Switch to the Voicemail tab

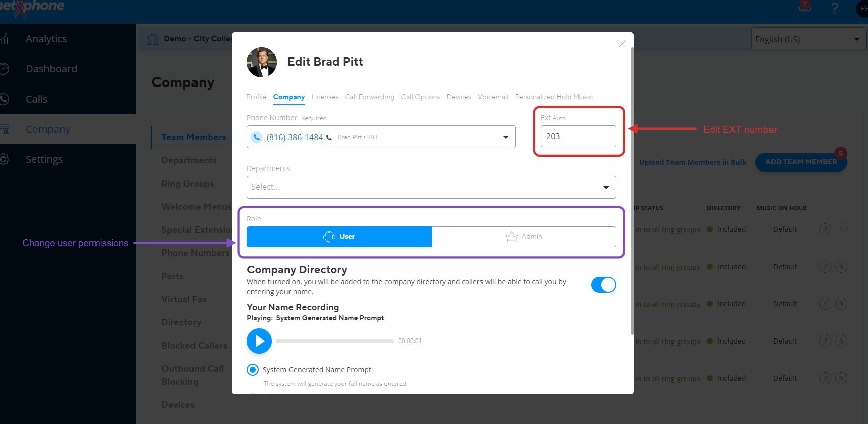tap(493, 97)
